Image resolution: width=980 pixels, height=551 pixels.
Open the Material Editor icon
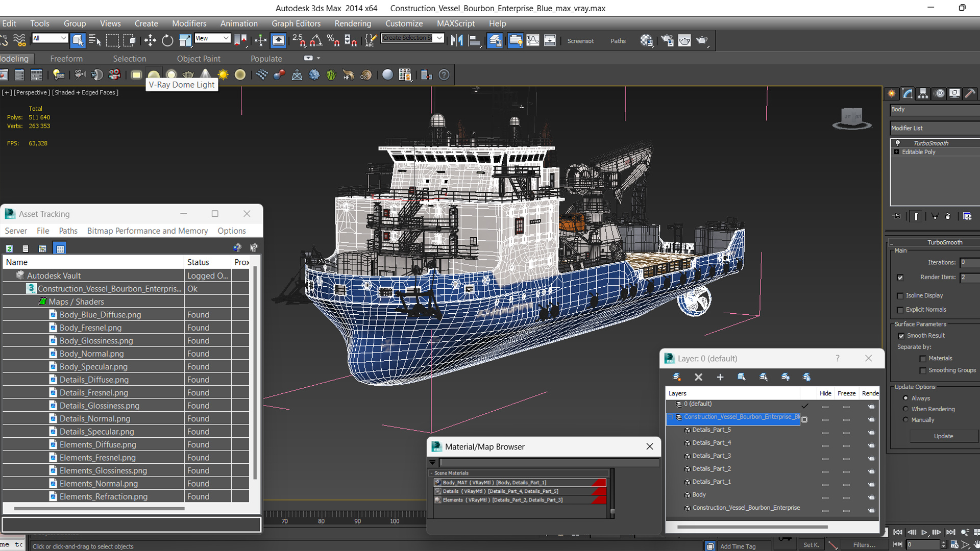pos(647,40)
